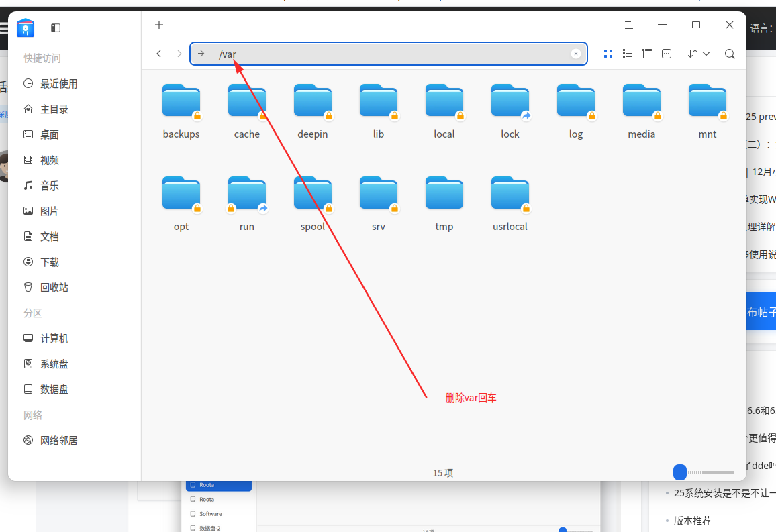776x532 pixels.
Task: Open the lib folder
Action: tap(379, 112)
